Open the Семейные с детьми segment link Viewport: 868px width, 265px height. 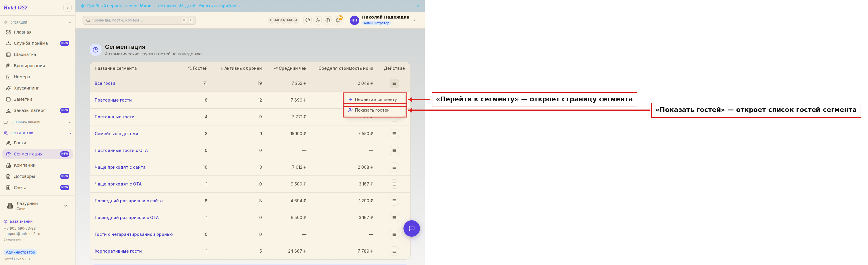pos(116,133)
